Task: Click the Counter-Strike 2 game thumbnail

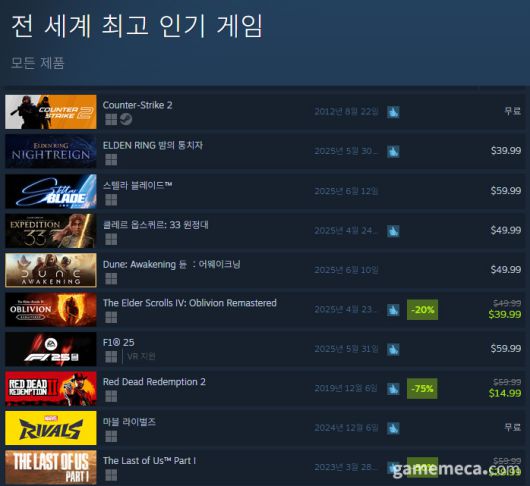Action: click(x=51, y=112)
